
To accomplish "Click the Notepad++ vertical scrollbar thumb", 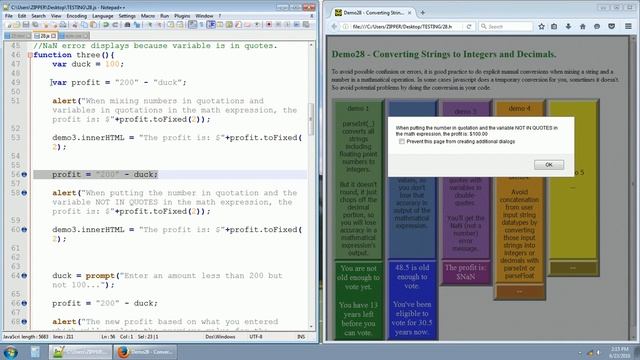I will pyautogui.click(x=311, y=119).
